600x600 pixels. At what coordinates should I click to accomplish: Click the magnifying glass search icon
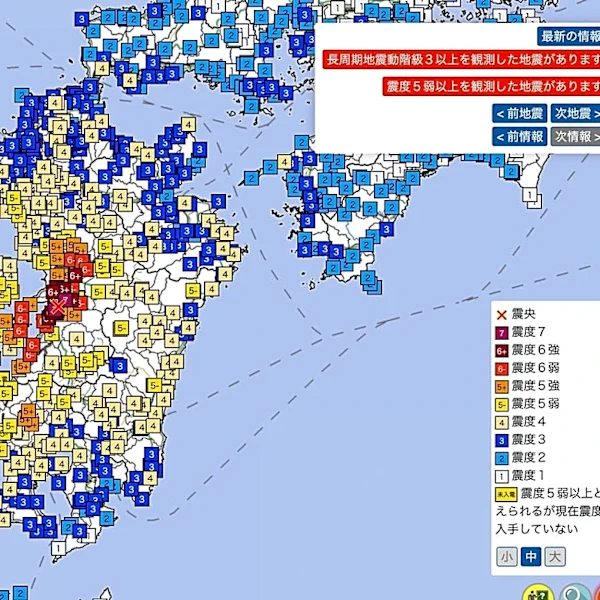(575, 592)
